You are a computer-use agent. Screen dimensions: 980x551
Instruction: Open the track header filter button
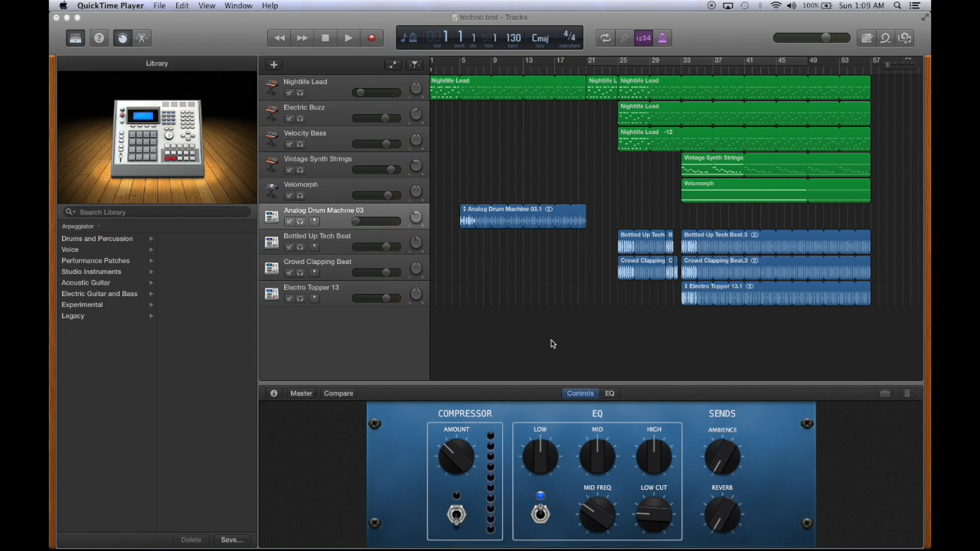(414, 64)
